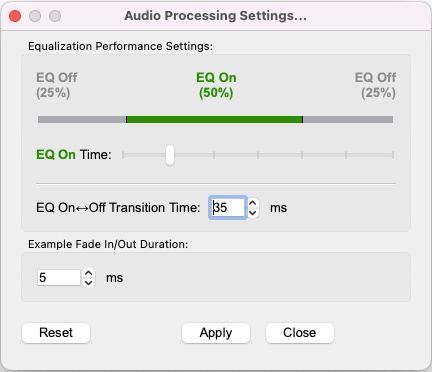
Task: Click the EQ On↔Off Transition Time field
Action: [228, 208]
